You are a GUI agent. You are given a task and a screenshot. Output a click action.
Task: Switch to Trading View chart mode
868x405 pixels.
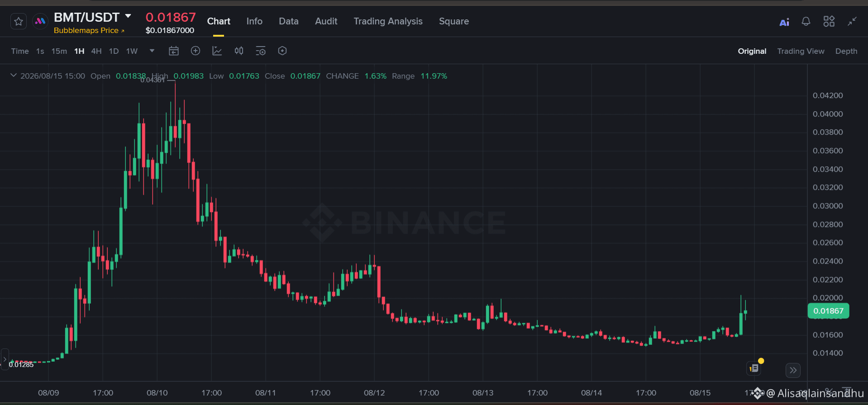click(x=801, y=51)
